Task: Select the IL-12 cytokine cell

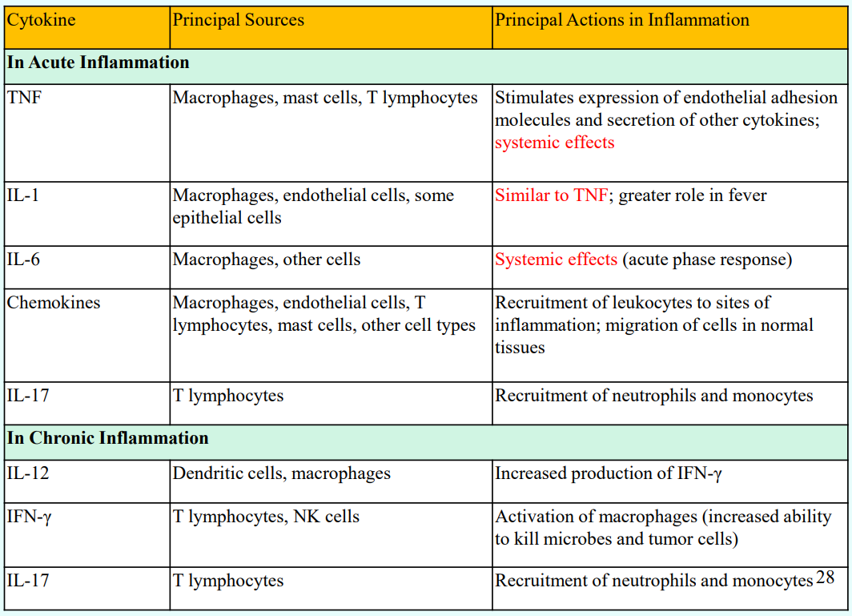Action: point(27,474)
